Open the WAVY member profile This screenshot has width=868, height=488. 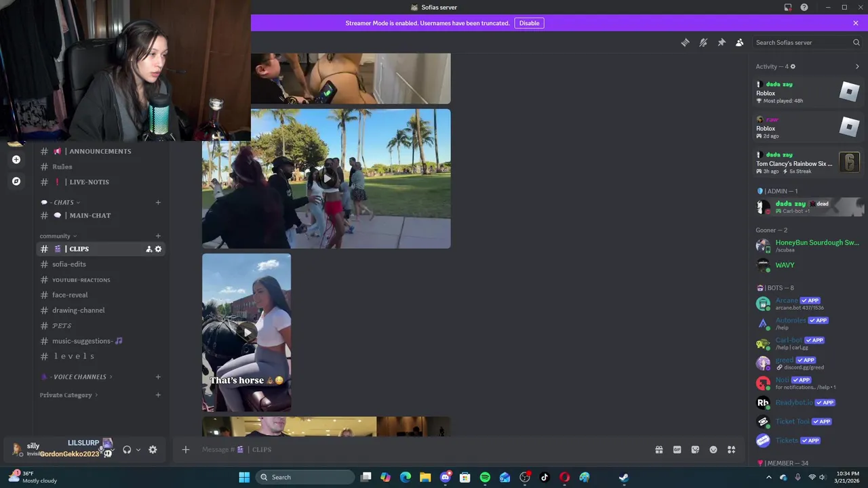[808, 265]
